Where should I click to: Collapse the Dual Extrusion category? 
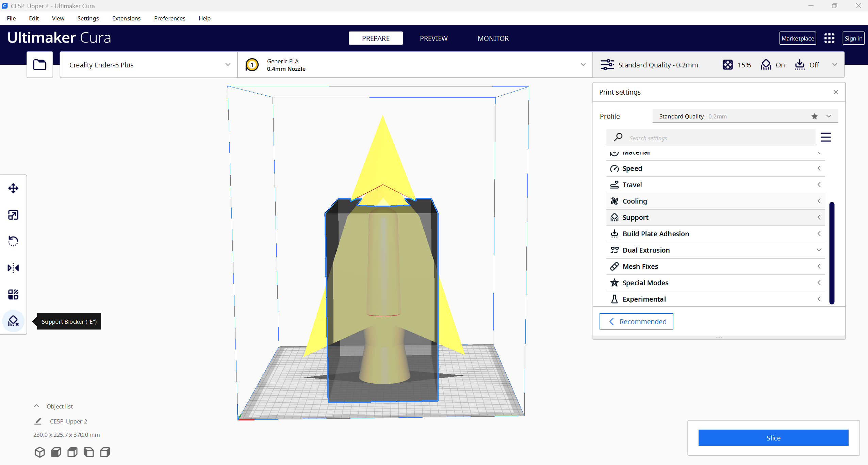(716, 250)
